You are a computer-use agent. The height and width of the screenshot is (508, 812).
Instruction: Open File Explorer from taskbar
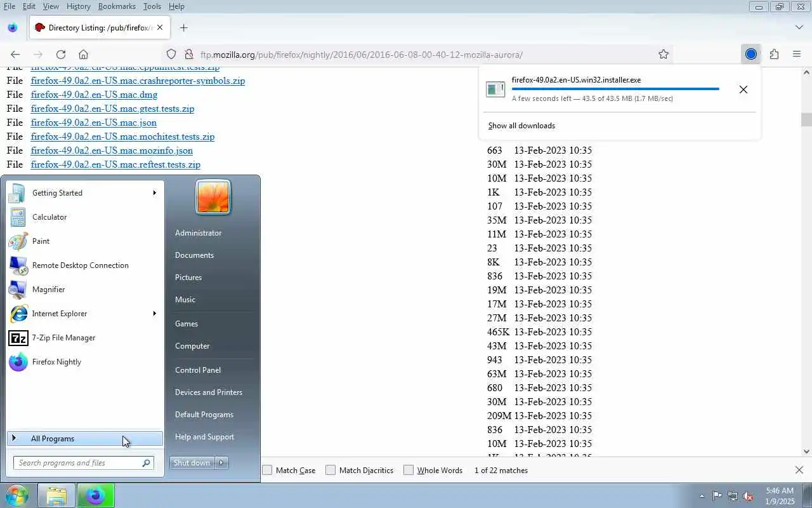pos(56,495)
